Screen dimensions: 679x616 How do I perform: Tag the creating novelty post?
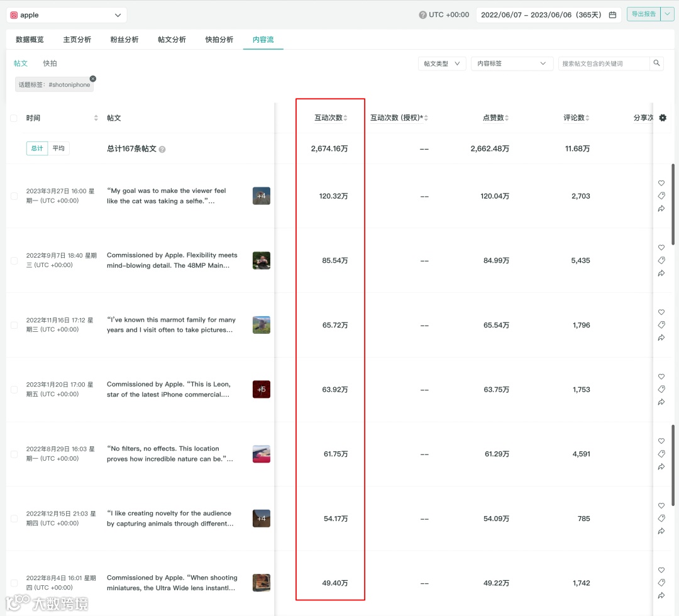pyautogui.click(x=661, y=518)
